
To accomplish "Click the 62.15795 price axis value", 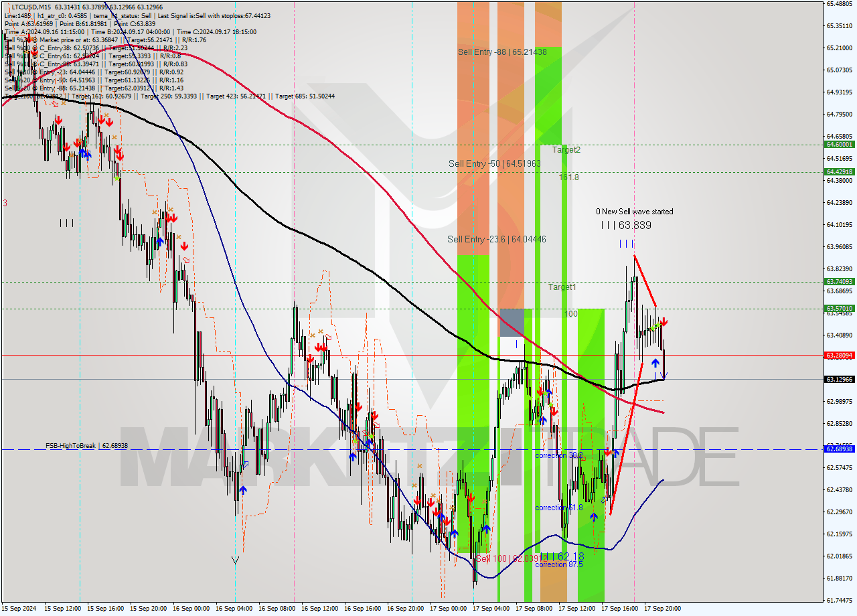I will pyautogui.click(x=839, y=534).
